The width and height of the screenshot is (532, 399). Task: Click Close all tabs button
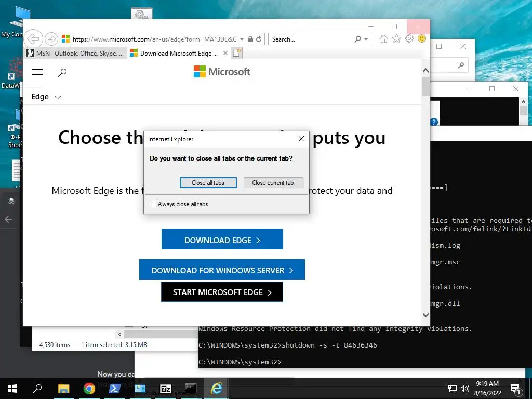(208, 182)
